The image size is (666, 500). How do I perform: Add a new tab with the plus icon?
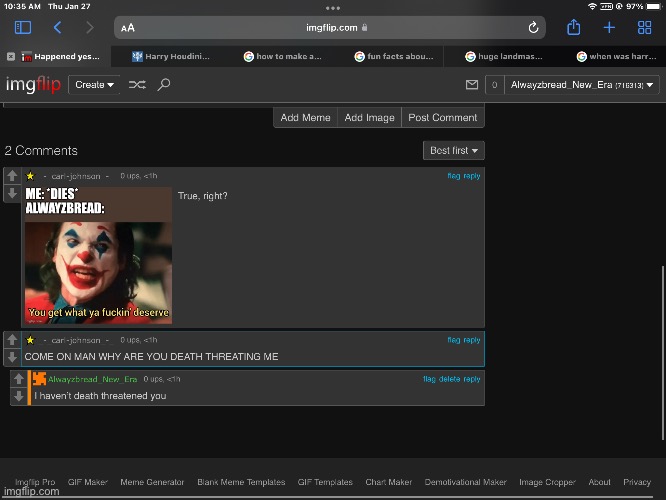click(x=609, y=28)
